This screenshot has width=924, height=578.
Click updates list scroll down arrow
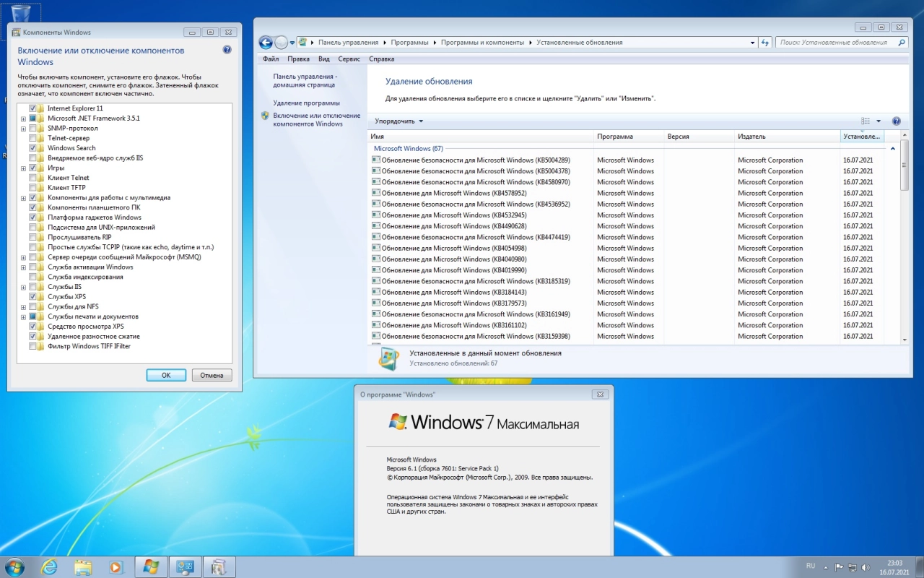(x=905, y=339)
